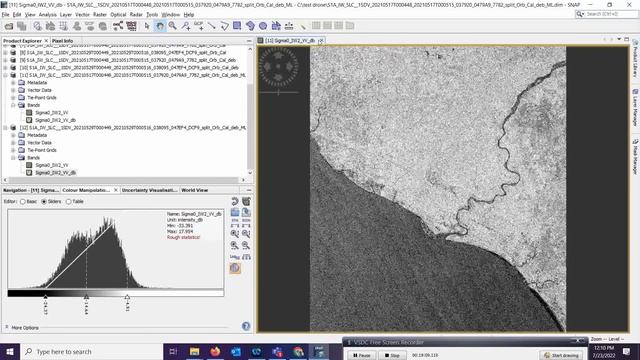Switch to the World View tab
Image resolution: width=640 pixels, height=360 pixels.
pos(195,190)
